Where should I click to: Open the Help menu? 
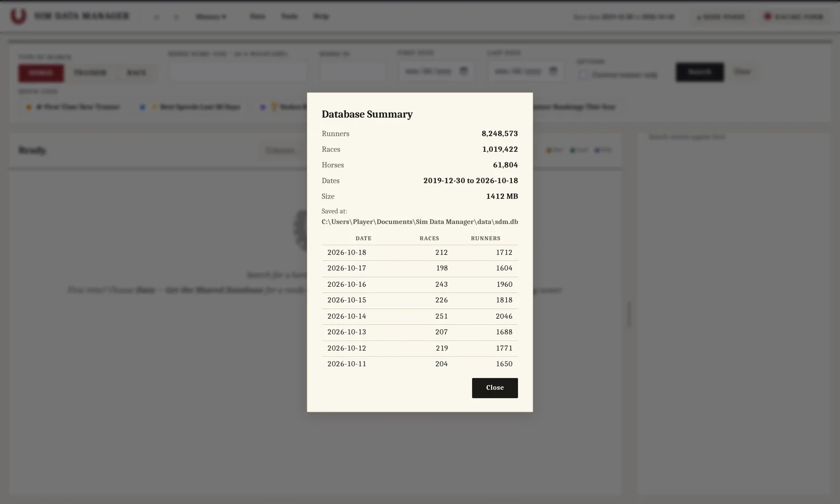pyautogui.click(x=321, y=16)
